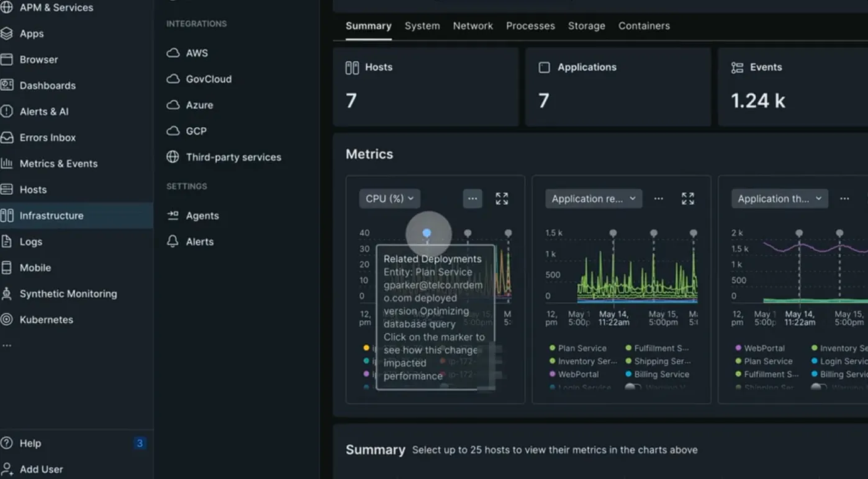The width and height of the screenshot is (868, 479).
Task: Navigate to Metrics & Events
Action: pos(58,164)
